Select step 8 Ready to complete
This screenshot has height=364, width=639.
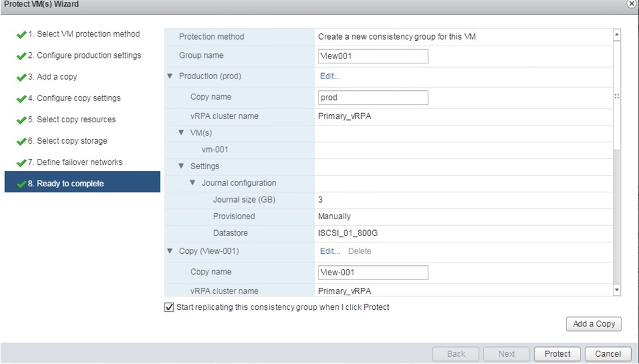tap(70, 184)
